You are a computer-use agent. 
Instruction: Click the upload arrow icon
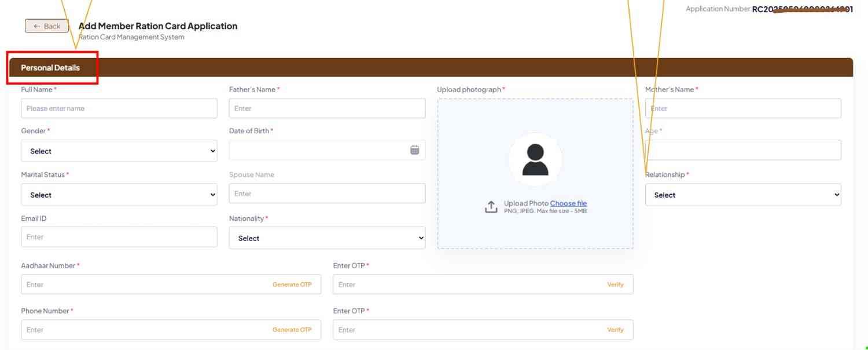pos(491,207)
